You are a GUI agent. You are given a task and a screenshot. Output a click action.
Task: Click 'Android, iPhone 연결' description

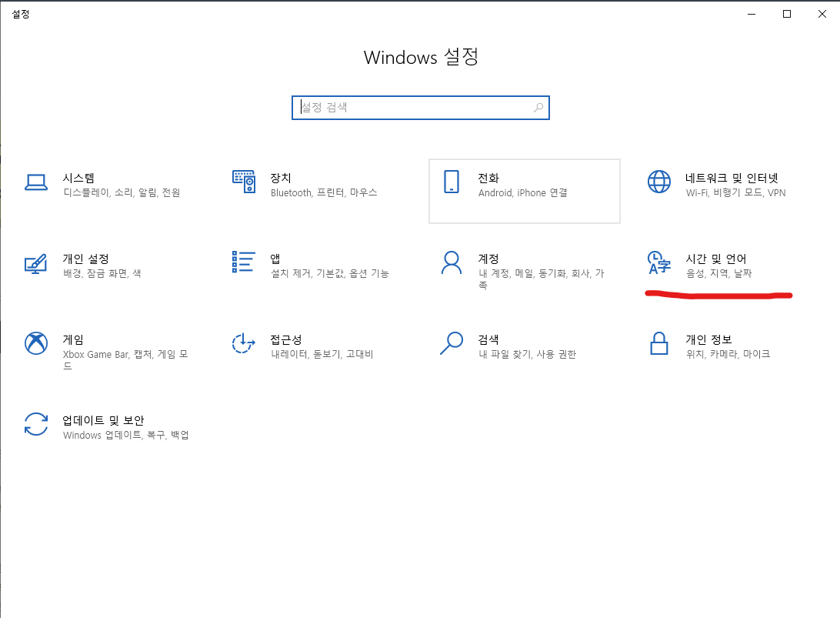pyautogui.click(x=523, y=193)
